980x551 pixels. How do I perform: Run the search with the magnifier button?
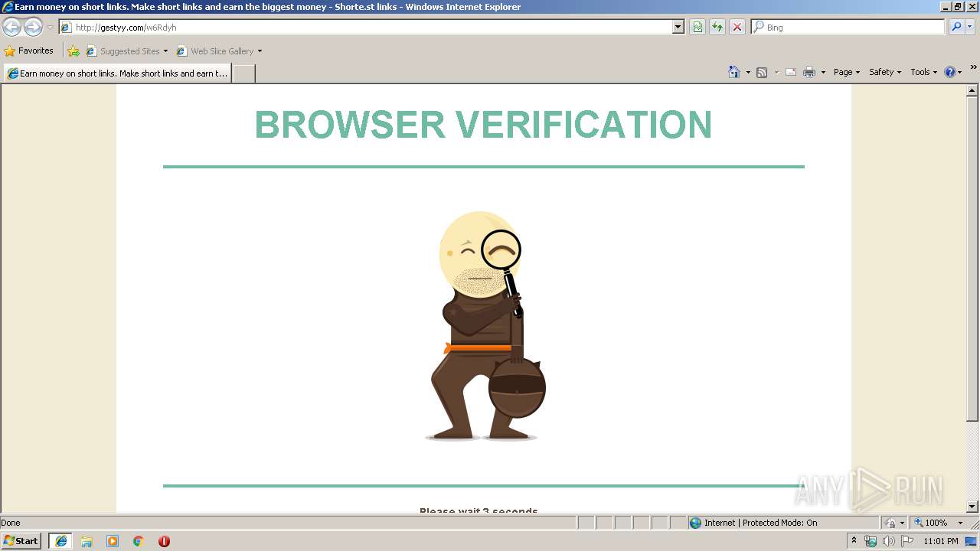tap(956, 27)
